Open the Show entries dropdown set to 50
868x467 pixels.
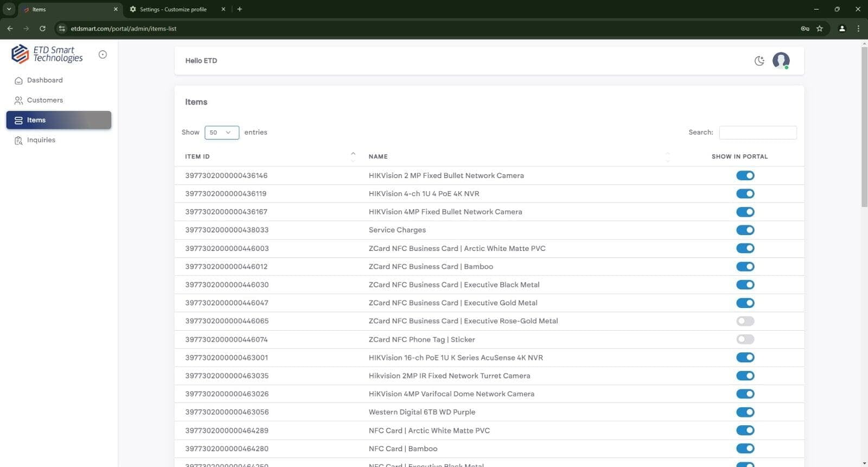coord(222,132)
